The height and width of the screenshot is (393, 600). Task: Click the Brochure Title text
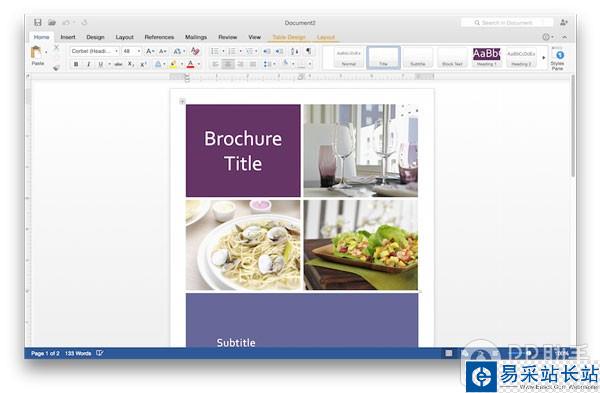click(243, 151)
